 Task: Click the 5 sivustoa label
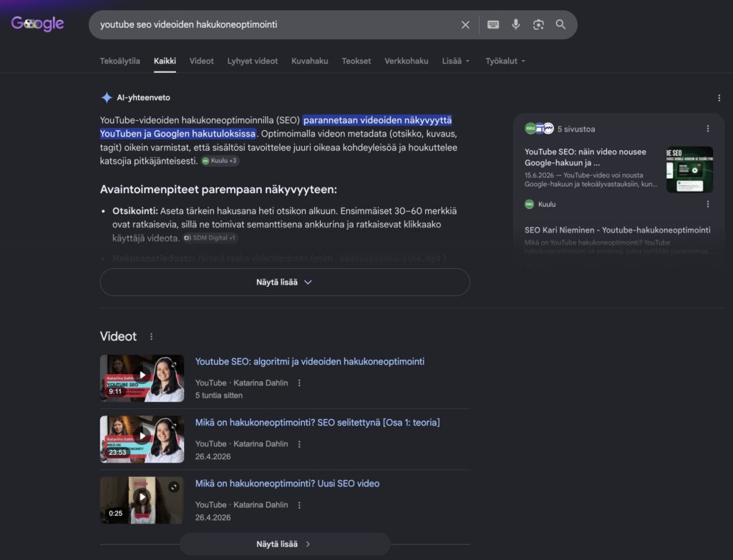(576, 129)
